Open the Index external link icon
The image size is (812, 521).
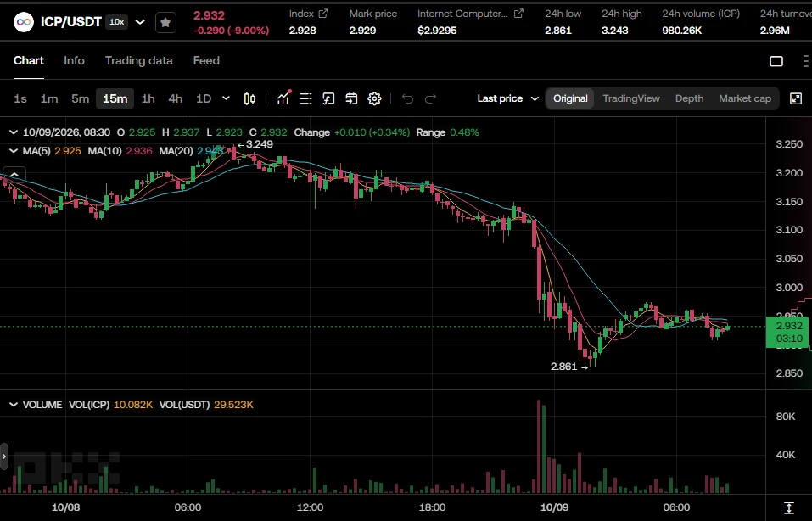(323, 14)
